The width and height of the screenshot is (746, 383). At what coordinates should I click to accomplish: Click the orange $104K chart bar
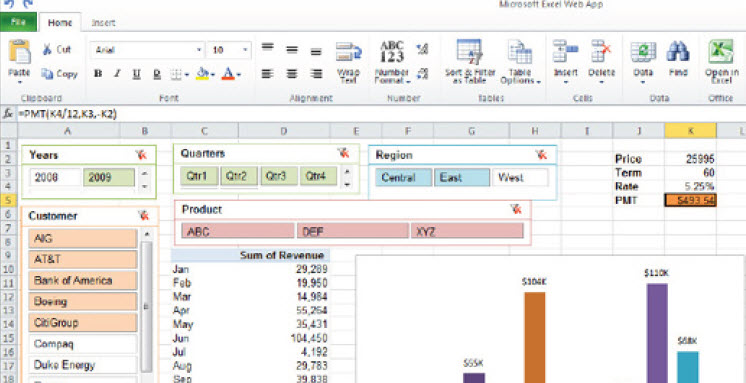tap(535, 337)
